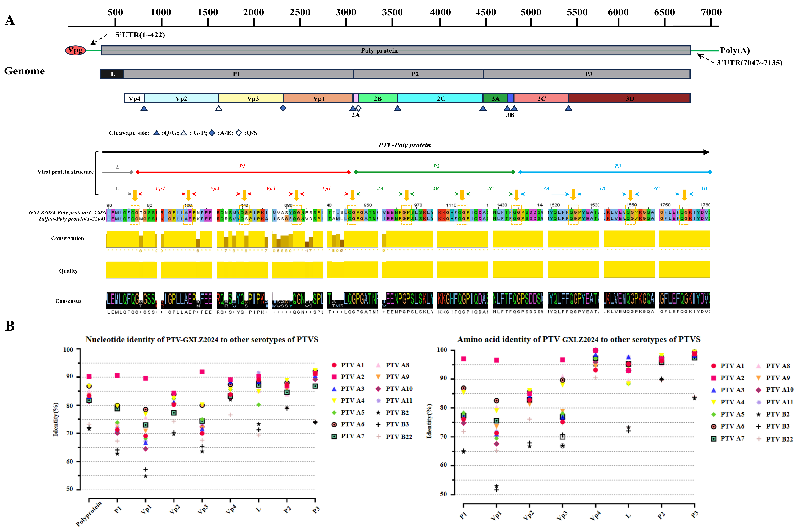
Task: Click the 3500 tick label on ruler
Action: click(x=392, y=12)
